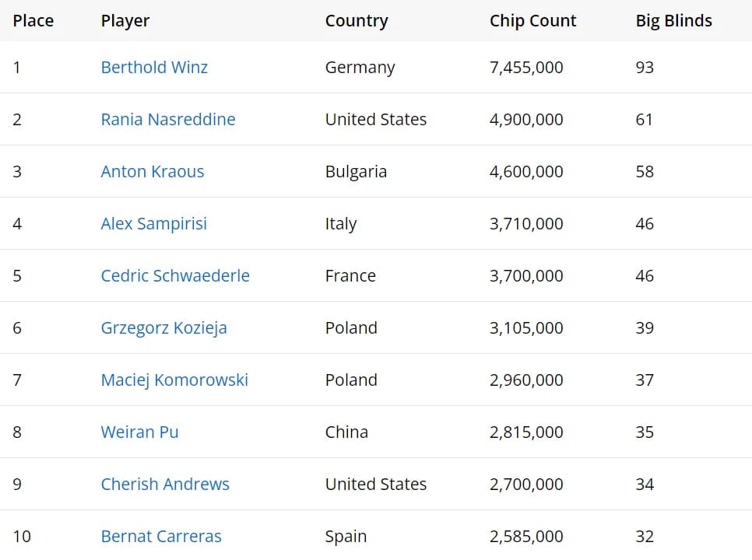Open Alex Sampirisi player page
The width and height of the screenshot is (752, 560).
click(x=153, y=224)
